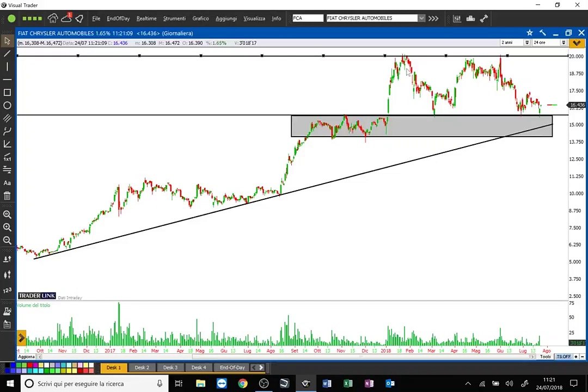The width and height of the screenshot is (588, 392).
Task: Select the arrow pointer tool
Action: pyautogui.click(x=7, y=40)
